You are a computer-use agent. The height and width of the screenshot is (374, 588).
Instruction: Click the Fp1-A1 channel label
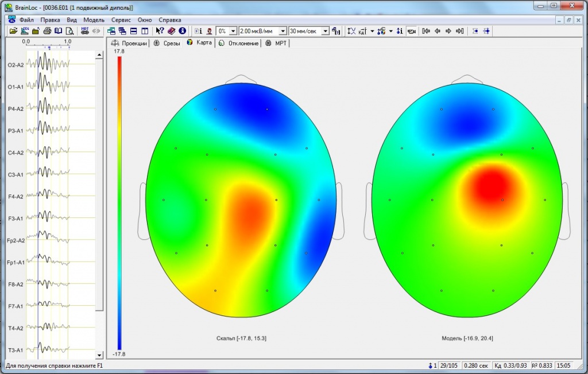pos(16,262)
